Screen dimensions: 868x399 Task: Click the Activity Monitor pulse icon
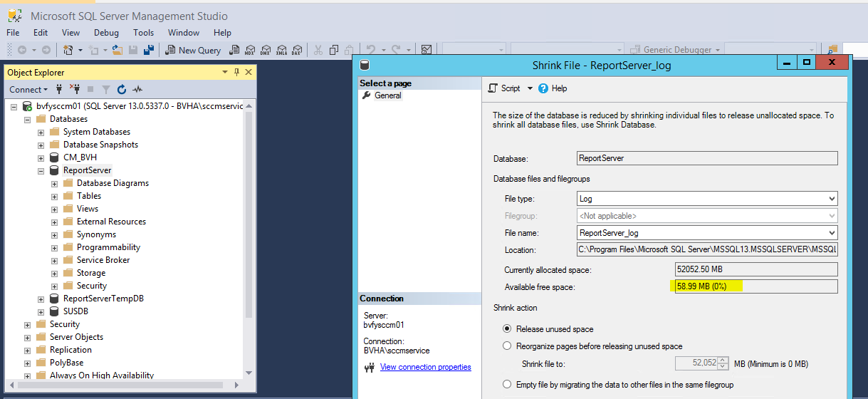click(137, 89)
